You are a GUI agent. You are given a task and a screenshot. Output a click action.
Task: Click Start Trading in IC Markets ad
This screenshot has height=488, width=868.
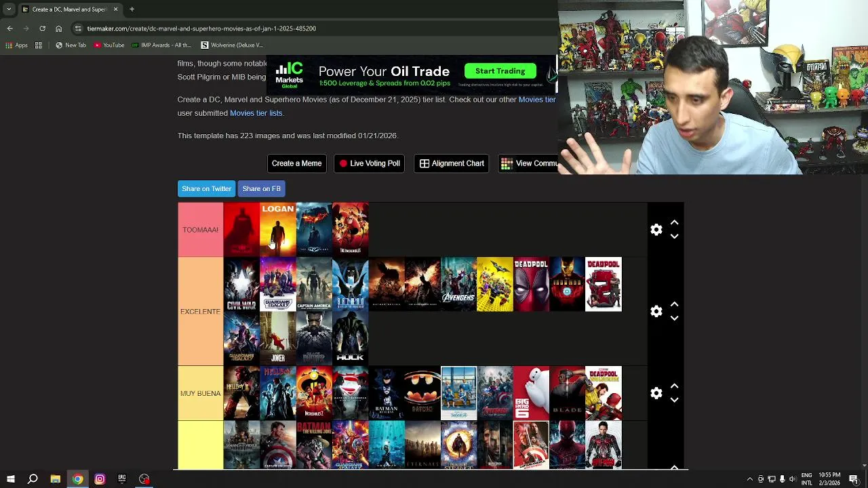pos(500,71)
